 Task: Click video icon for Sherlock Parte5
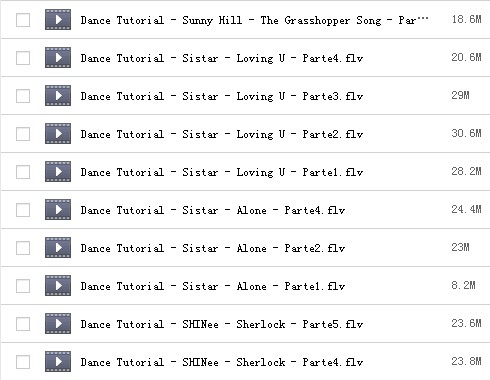(58, 324)
